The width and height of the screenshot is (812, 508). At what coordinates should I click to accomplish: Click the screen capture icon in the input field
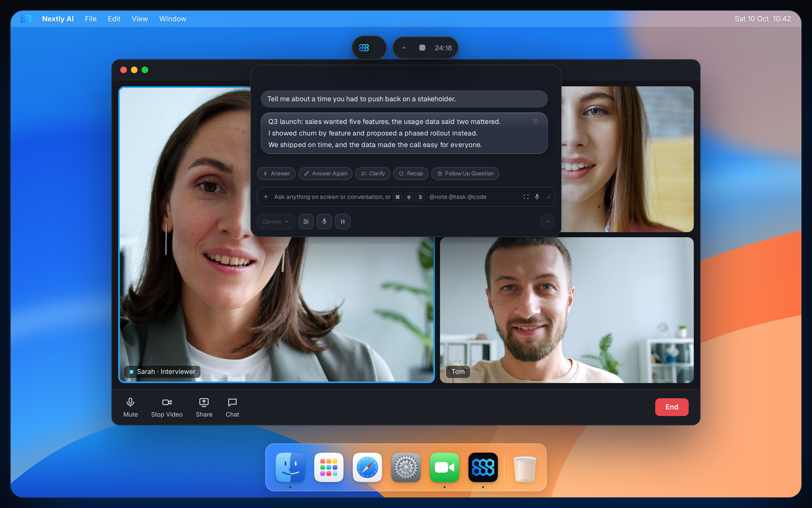[x=526, y=197]
